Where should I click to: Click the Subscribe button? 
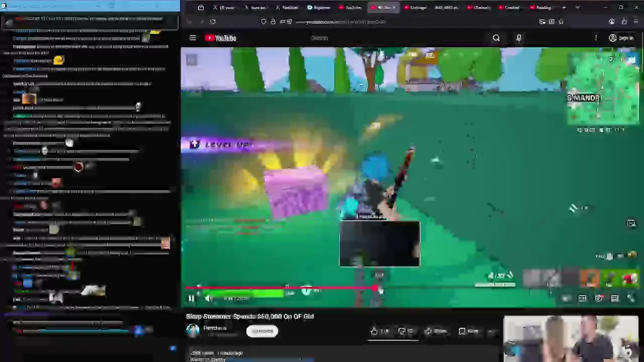coord(262,331)
